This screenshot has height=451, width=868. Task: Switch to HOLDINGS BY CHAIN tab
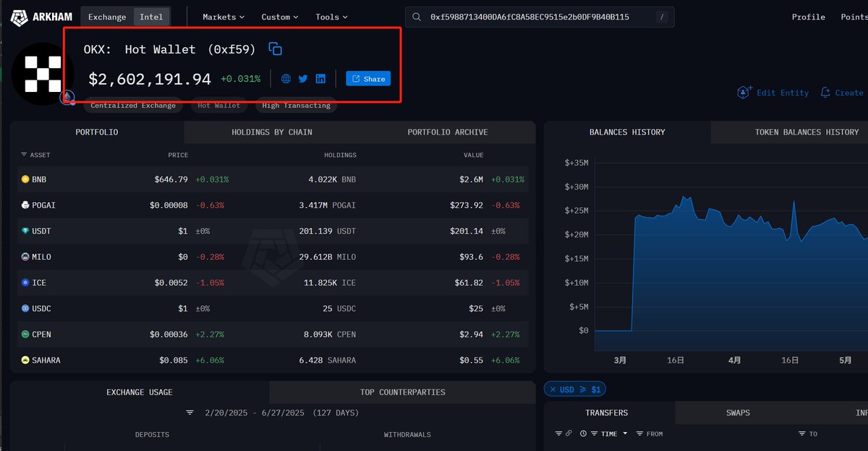pos(272,132)
